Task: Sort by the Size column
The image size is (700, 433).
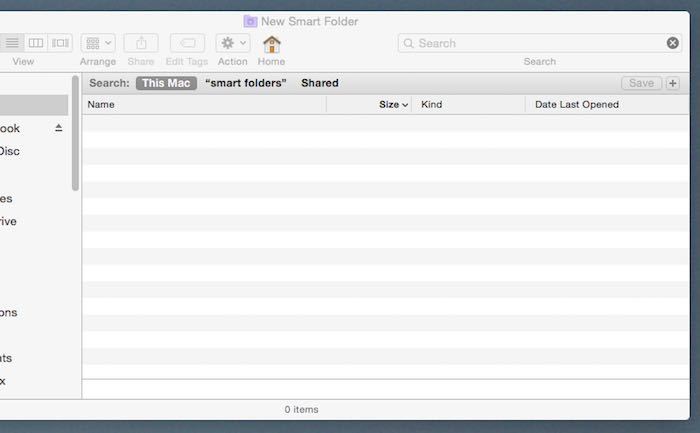Action: pos(369,104)
